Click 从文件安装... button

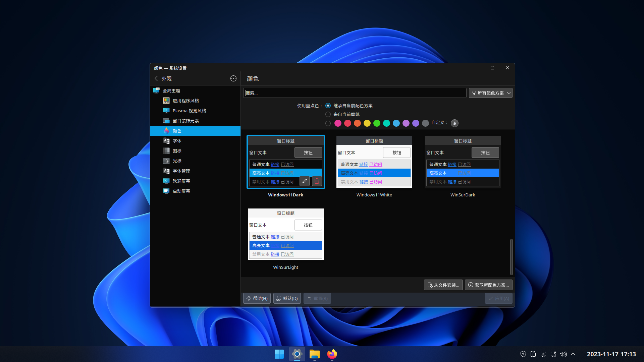click(443, 285)
